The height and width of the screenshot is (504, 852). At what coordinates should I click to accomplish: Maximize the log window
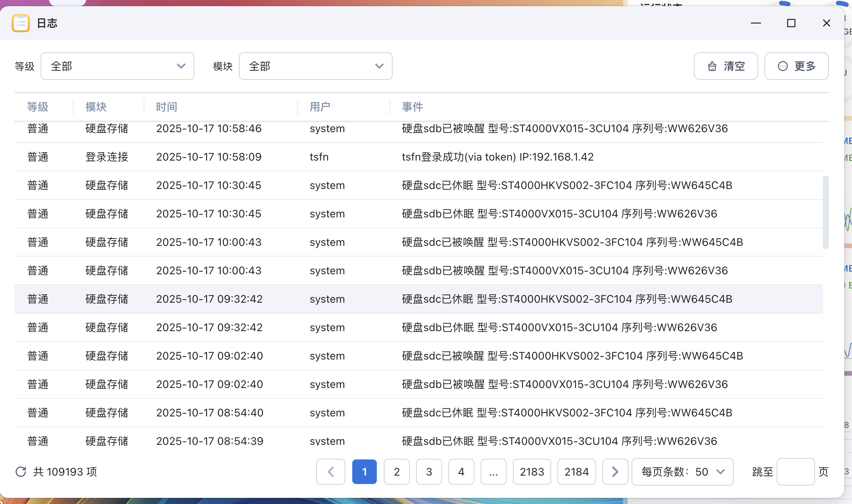(x=791, y=23)
